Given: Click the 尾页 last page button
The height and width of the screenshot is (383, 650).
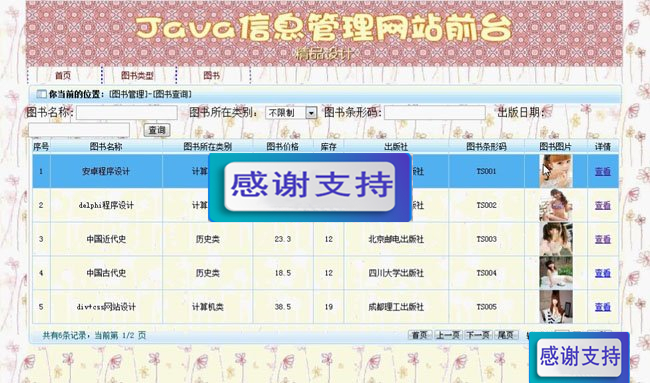Looking at the screenshot, I should (506, 335).
